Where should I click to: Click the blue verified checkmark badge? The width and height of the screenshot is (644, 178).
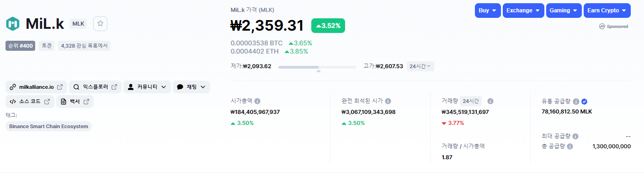pos(584,102)
